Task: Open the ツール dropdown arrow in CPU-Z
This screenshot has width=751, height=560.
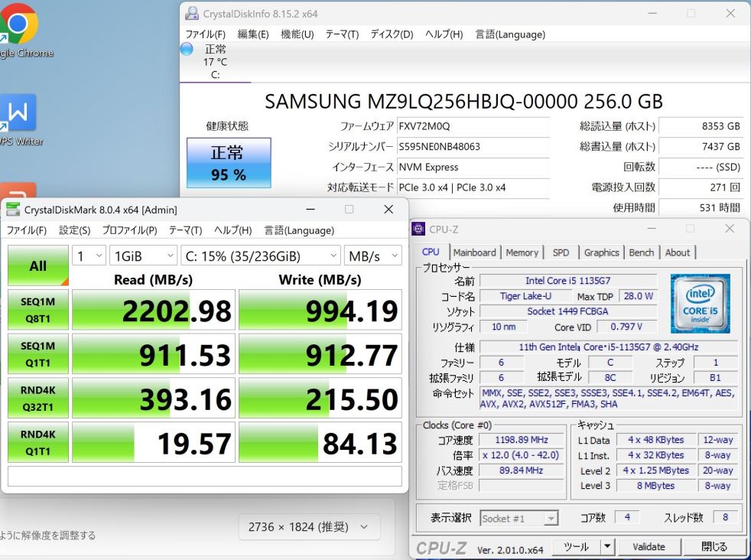Action: (607, 546)
